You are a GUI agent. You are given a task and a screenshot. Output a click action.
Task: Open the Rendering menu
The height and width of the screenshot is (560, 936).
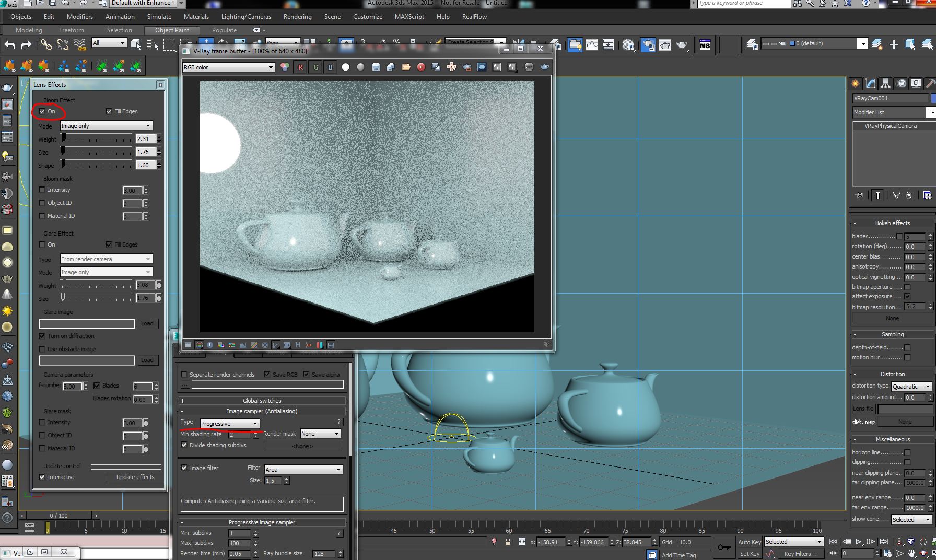(x=297, y=17)
